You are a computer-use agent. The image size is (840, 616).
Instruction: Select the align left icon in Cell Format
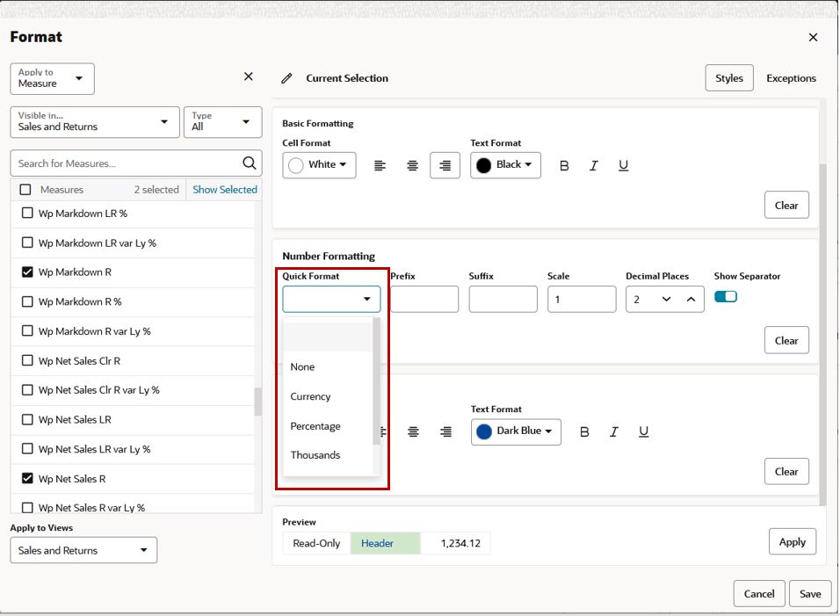click(380, 165)
